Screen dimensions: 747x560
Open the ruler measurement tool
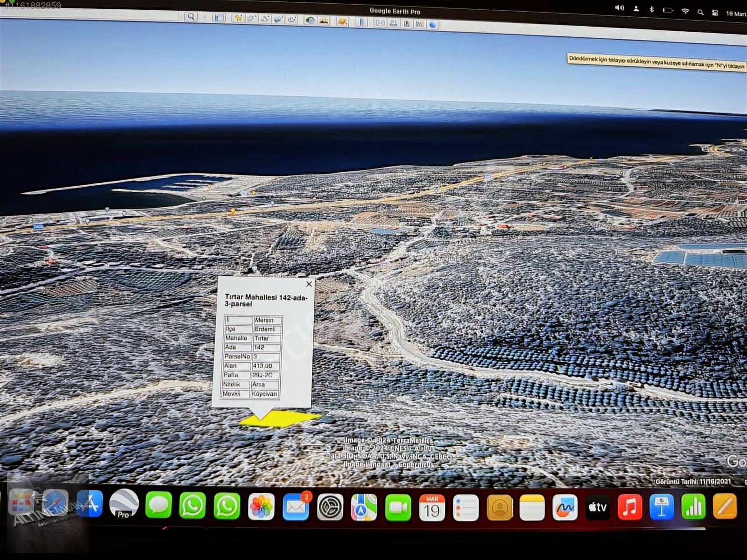click(x=361, y=22)
